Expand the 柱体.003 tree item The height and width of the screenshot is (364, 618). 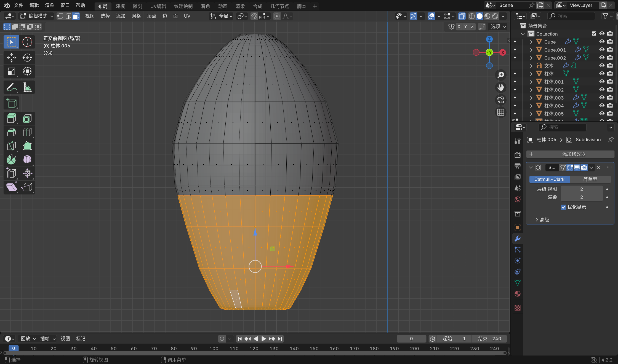[531, 98]
